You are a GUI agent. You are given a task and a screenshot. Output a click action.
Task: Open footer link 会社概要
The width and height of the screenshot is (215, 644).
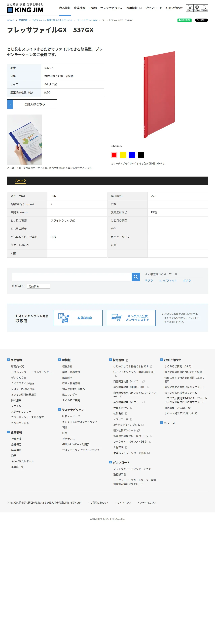tap(16, 445)
